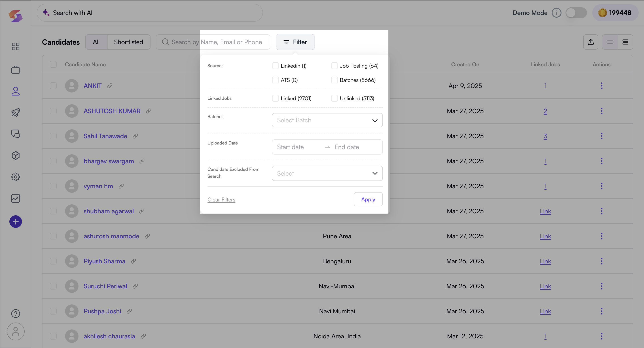This screenshot has height=348, width=644.
Task: Open the analytics chart icon in sidebar
Action: point(15,199)
